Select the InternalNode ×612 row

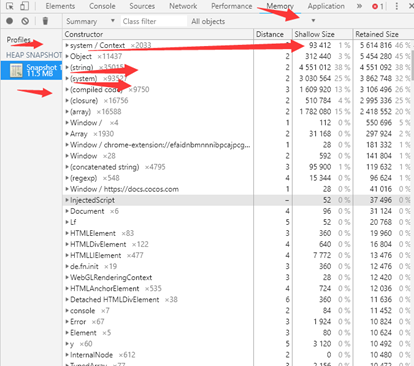(237, 354)
